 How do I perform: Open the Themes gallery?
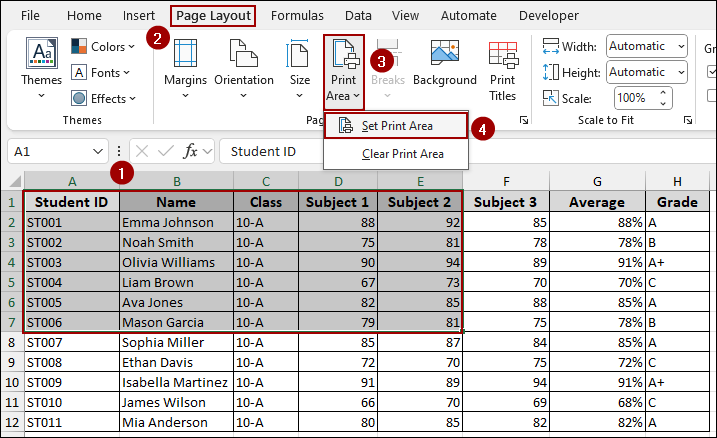[41, 66]
